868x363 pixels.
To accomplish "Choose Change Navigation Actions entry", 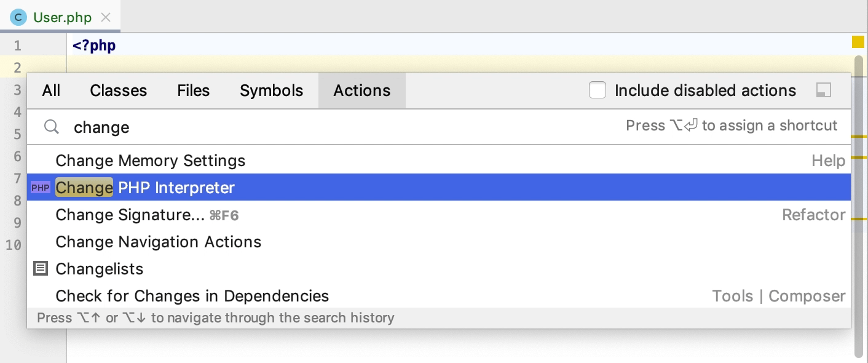I will tap(158, 242).
